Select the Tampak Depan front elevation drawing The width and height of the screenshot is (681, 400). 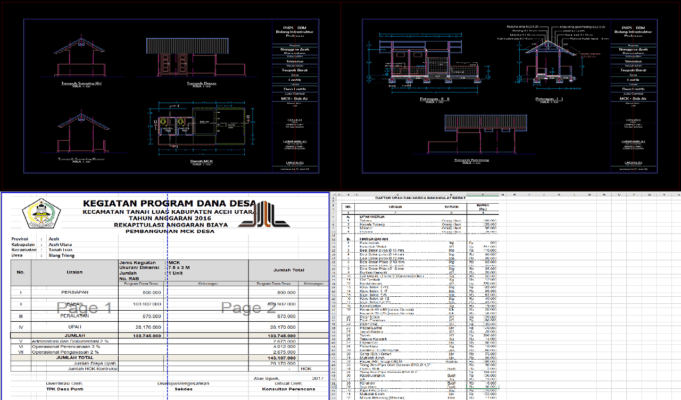click(x=196, y=61)
